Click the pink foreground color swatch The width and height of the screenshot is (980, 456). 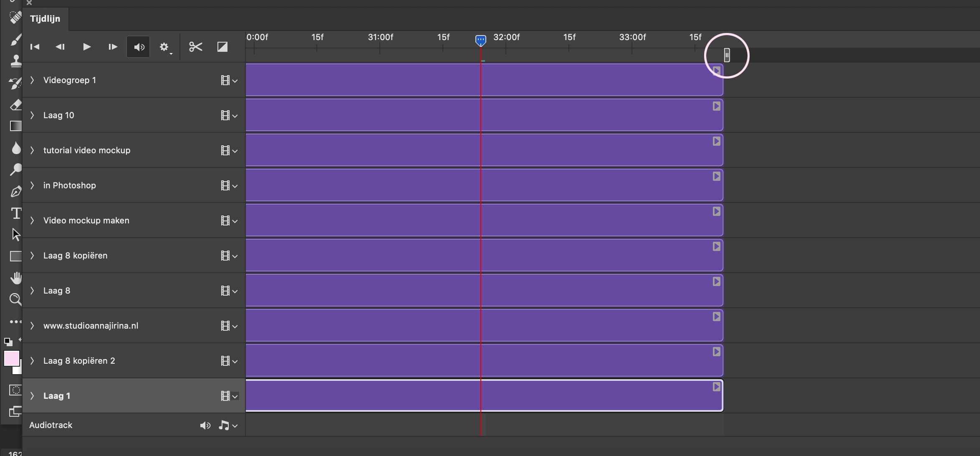coord(11,358)
